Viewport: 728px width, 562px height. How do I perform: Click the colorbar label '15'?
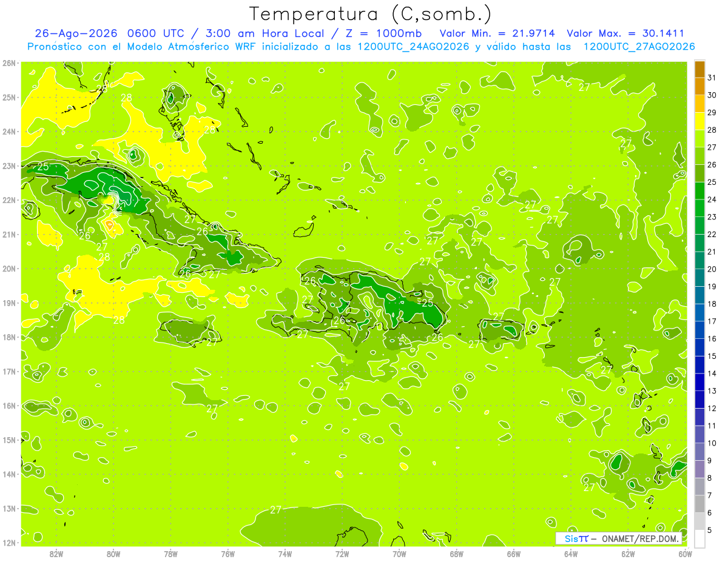712,356
